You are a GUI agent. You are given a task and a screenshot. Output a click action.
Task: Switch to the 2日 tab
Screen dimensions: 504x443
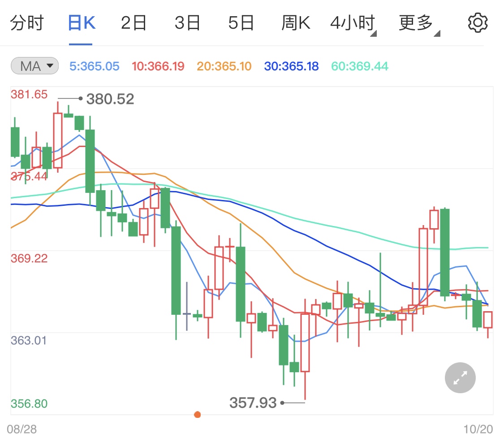point(134,23)
